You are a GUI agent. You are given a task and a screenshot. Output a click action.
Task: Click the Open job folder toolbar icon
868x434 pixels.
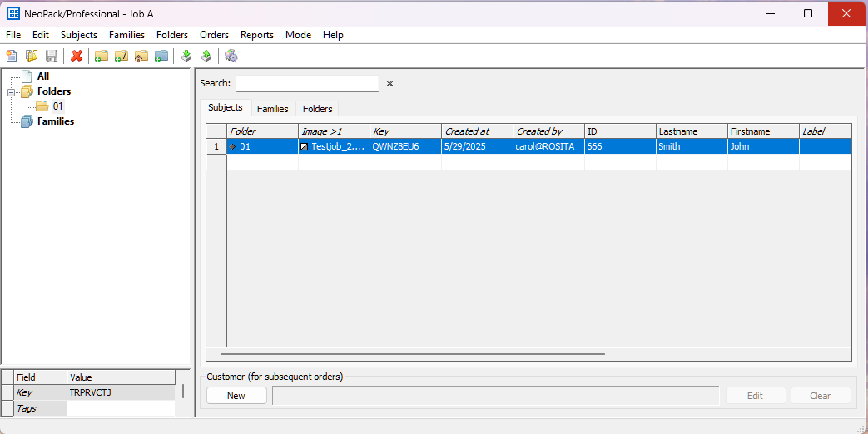click(x=32, y=55)
